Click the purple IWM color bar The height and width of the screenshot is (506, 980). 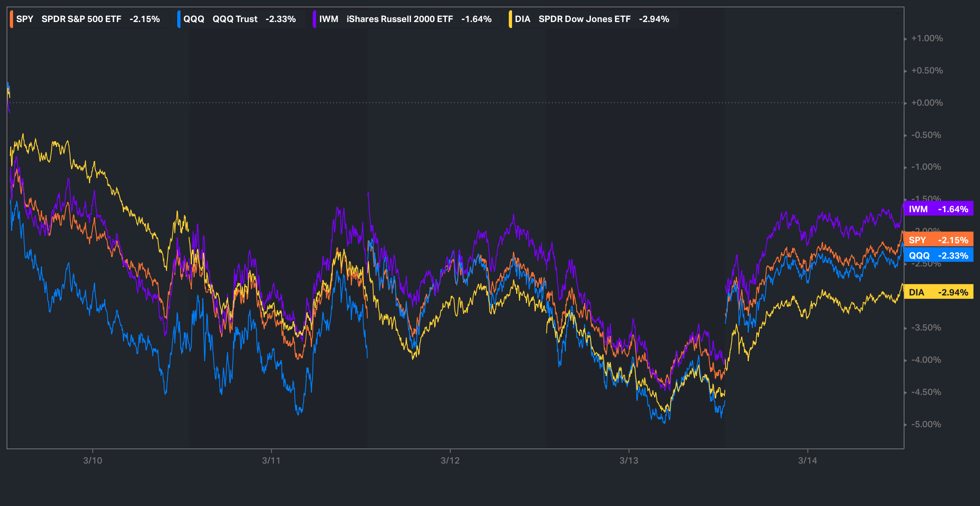[314, 19]
